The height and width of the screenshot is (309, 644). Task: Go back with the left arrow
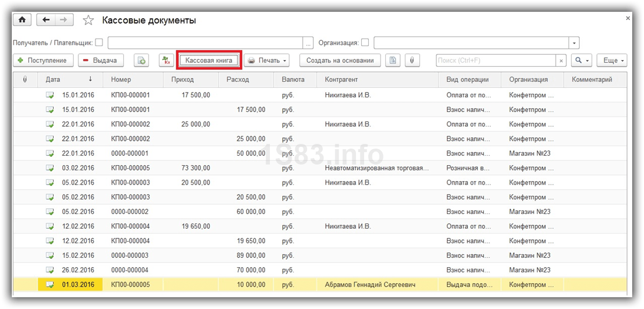tap(47, 20)
